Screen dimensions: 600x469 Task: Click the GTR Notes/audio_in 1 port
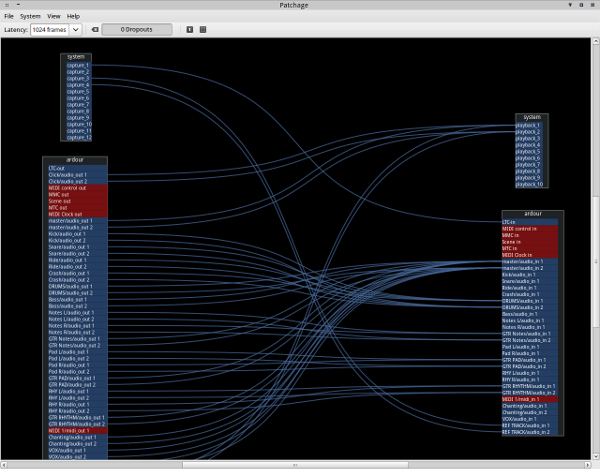pos(530,334)
